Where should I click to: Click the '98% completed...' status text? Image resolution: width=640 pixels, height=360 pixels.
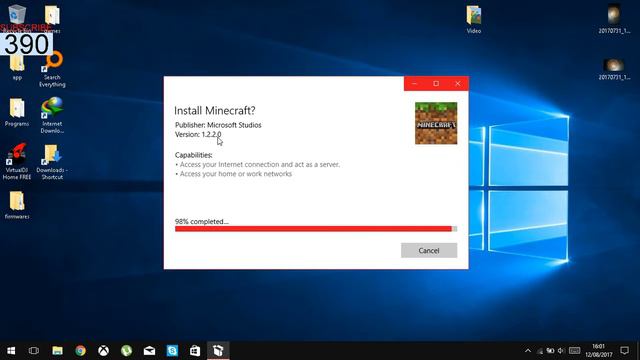coord(202,221)
